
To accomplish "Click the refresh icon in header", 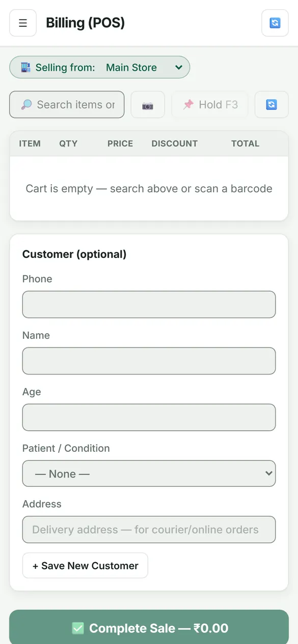I will click(x=275, y=23).
